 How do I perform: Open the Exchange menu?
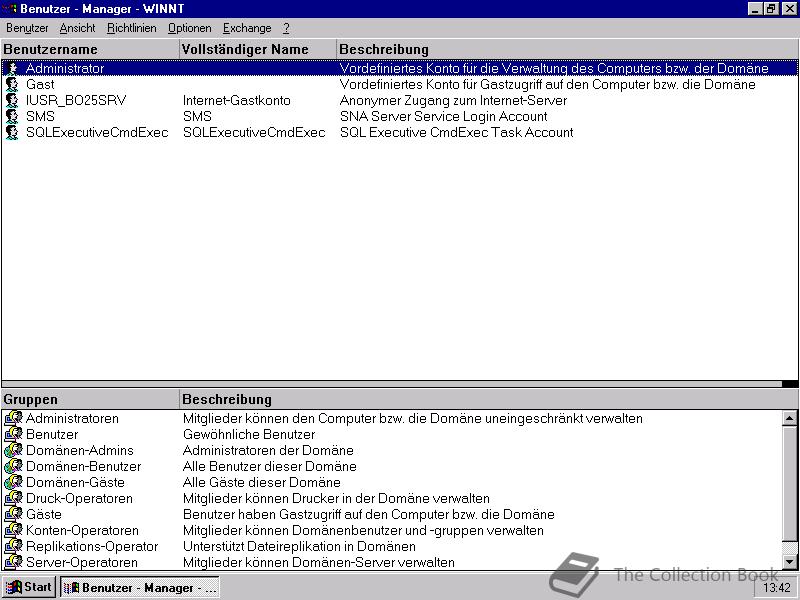247,28
